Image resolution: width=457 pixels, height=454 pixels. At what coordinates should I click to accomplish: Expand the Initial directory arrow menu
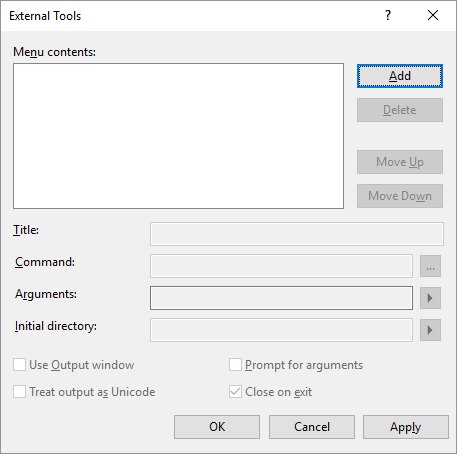click(x=430, y=330)
